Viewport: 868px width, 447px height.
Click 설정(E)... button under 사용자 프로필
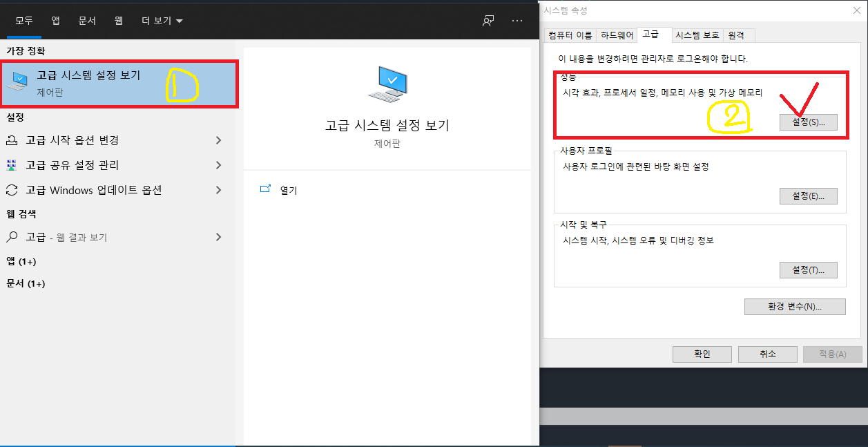(x=809, y=196)
